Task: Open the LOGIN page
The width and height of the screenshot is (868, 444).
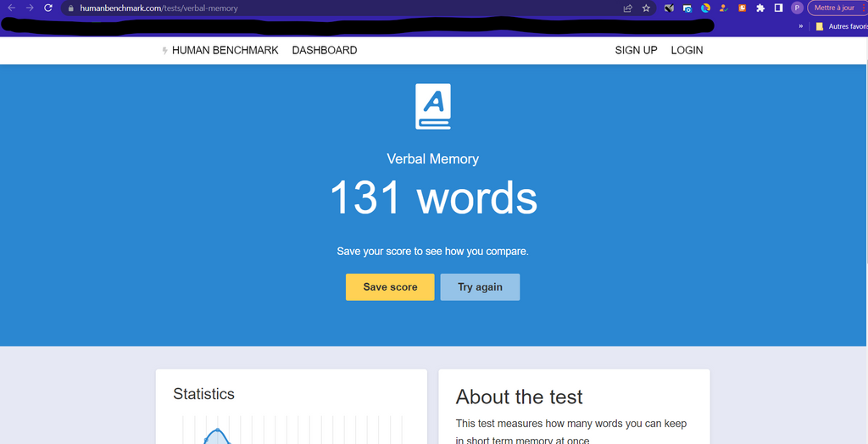Action: tap(687, 50)
